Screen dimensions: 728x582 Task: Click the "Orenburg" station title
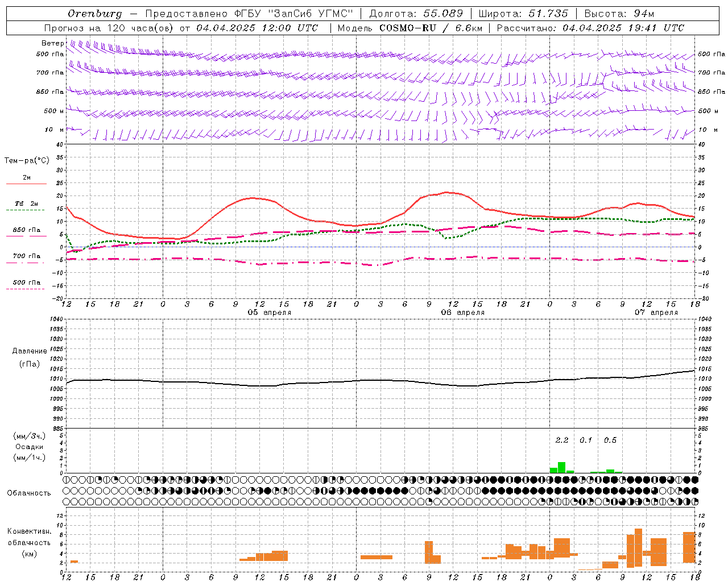[x=95, y=14]
